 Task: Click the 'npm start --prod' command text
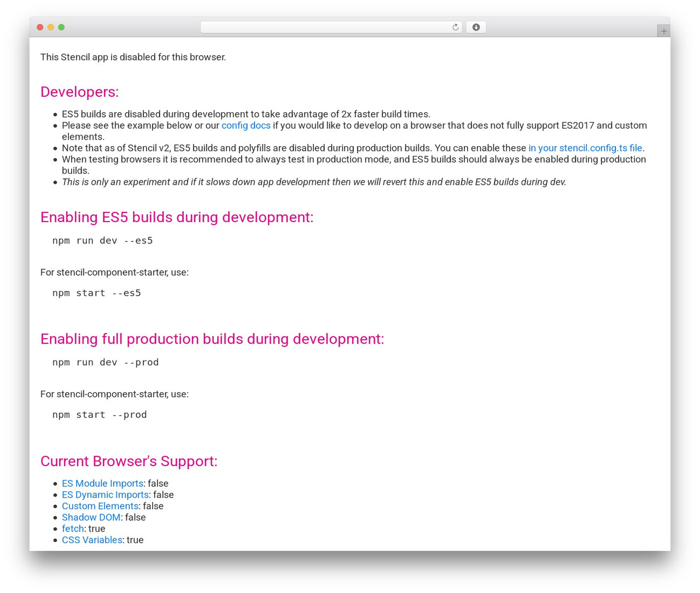(x=100, y=415)
